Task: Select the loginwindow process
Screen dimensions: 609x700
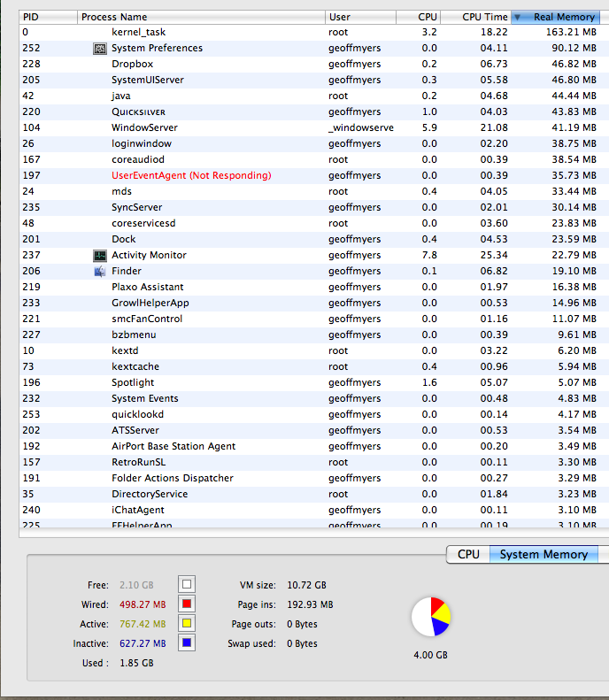Action: [142, 143]
